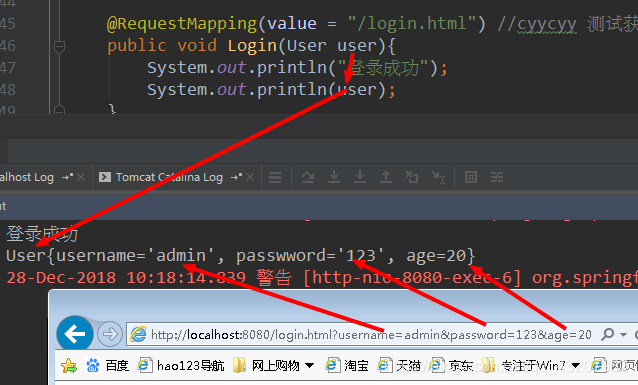Click the localhost login.html address field
This screenshot has height=385, width=638.
coord(371,335)
